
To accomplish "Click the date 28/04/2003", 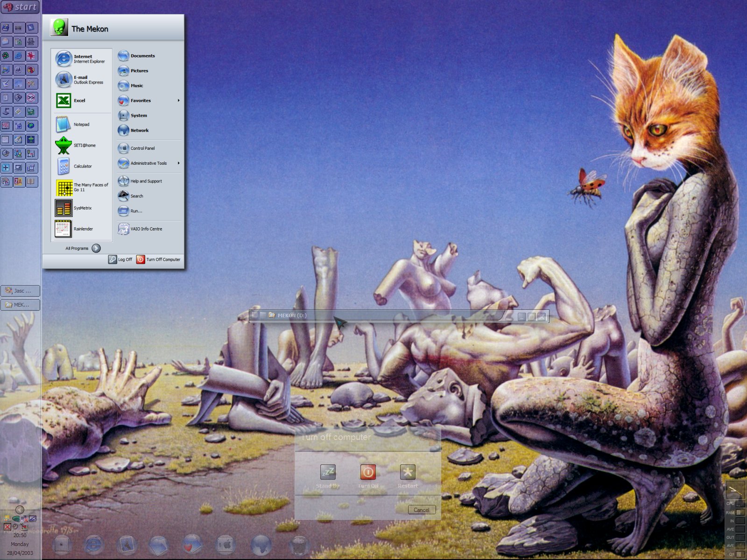I will [x=20, y=553].
